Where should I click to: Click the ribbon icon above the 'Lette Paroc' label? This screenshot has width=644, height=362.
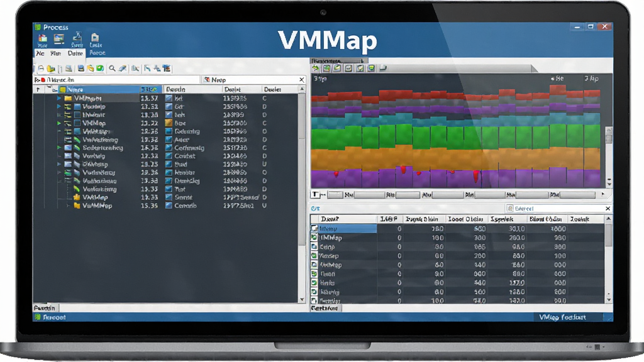click(95, 38)
